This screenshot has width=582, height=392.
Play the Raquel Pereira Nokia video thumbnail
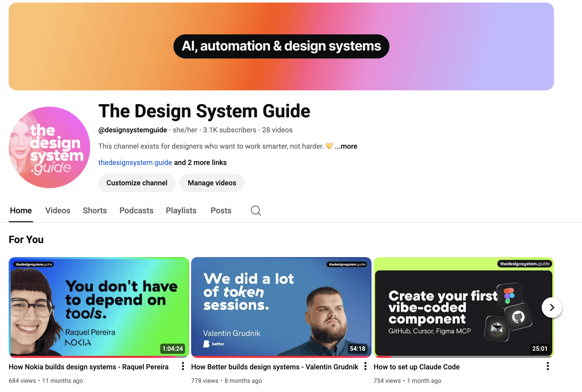point(99,306)
